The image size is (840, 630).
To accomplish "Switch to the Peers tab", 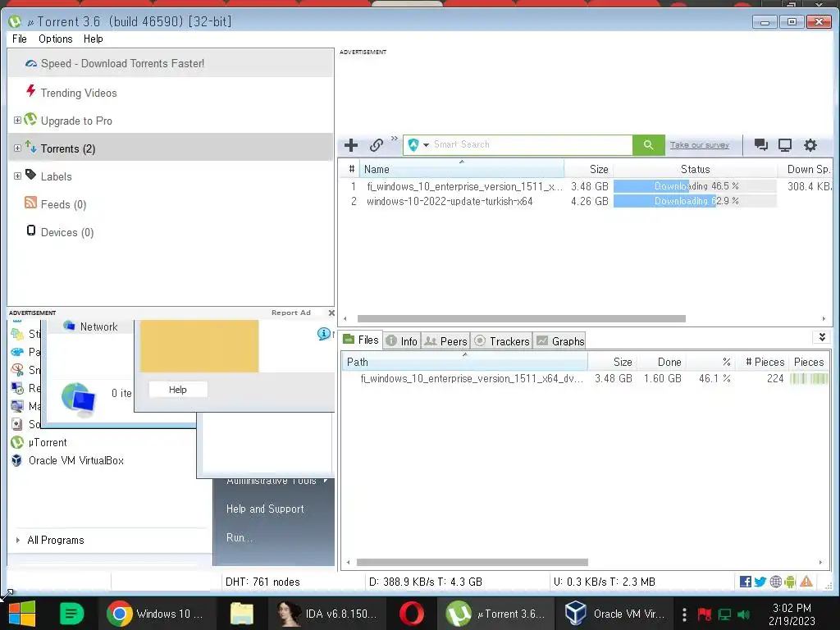I will pos(446,340).
